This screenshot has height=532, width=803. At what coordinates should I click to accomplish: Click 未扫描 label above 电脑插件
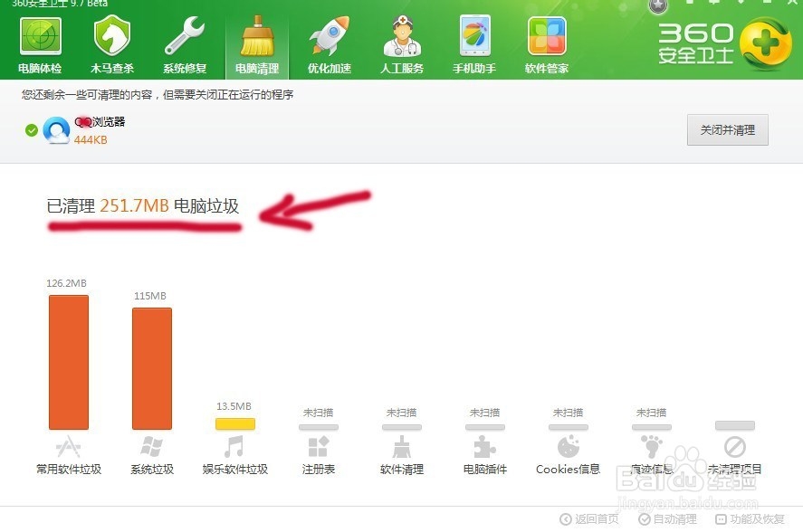pyautogui.click(x=484, y=413)
